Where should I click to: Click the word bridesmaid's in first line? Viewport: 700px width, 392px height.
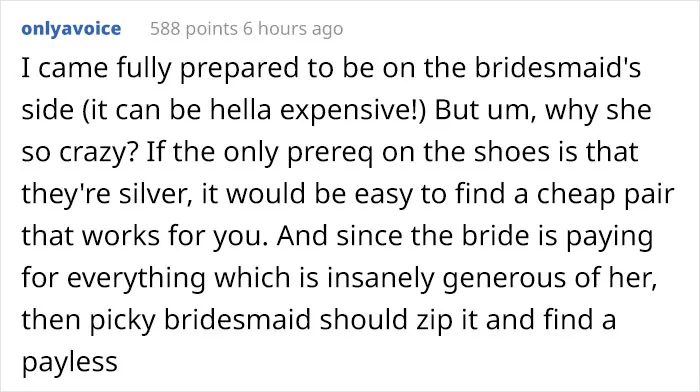point(558,68)
